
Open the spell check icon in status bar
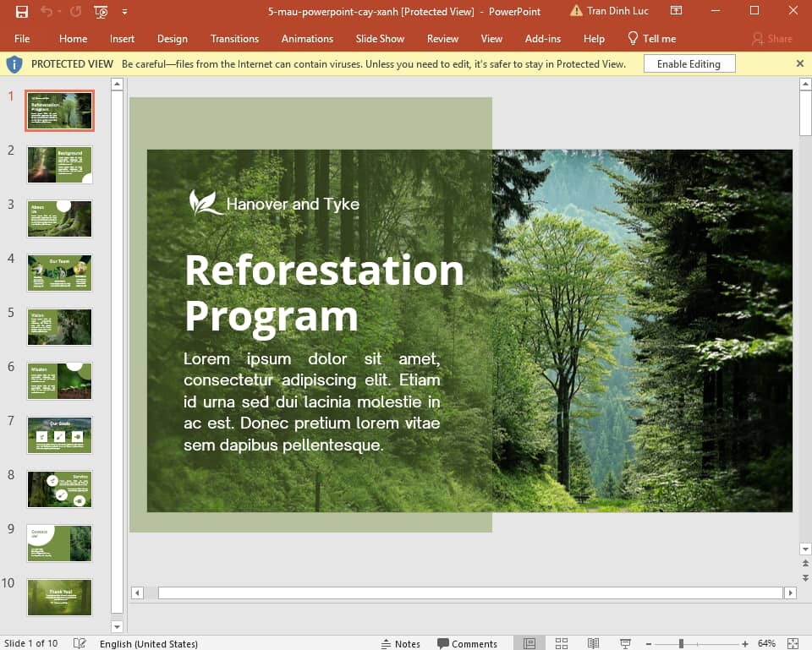pyautogui.click(x=79, y=643)
